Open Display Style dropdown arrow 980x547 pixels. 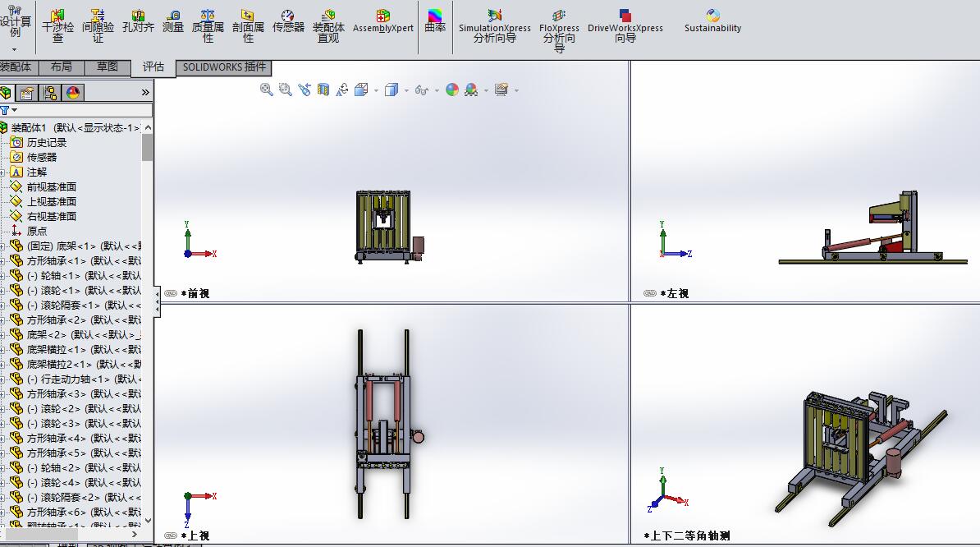tap(406, 90)
